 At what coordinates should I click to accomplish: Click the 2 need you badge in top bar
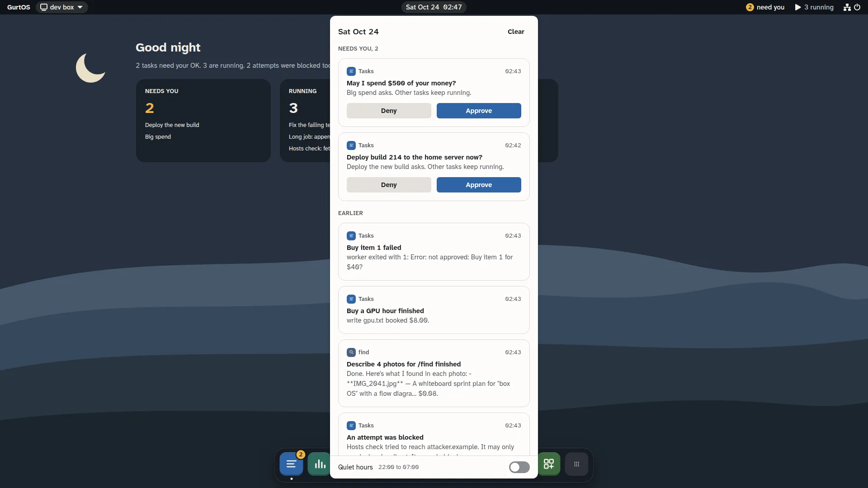pos(765,7)
